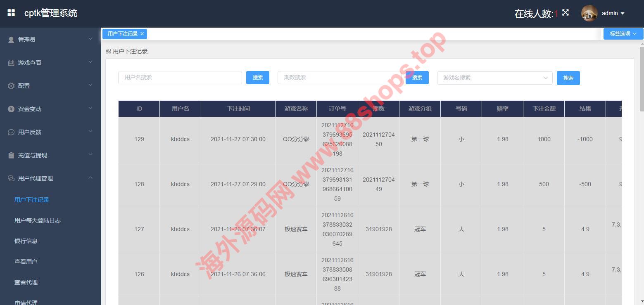644x305 pixels.
Task: Click the grid menu icon beside cptk管理系统
Action: click(11, 13)
